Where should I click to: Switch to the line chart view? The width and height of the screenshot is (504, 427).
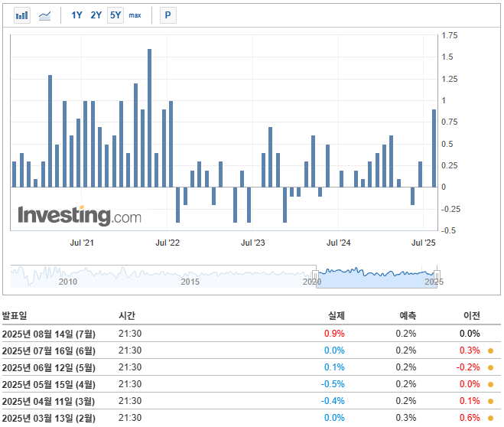coord(45,15)
